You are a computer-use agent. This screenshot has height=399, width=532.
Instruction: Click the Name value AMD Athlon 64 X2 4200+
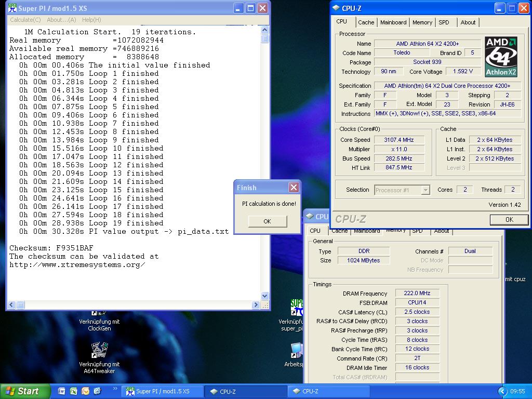[428, 44]
